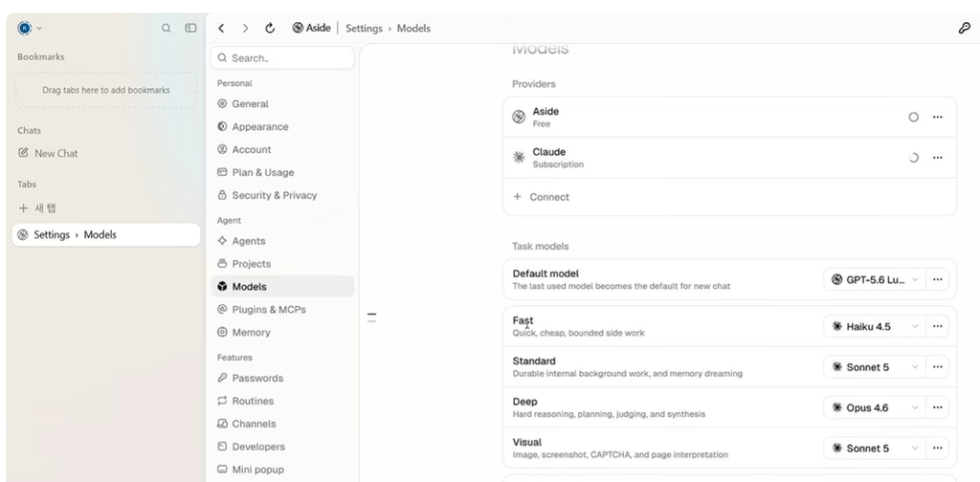This screenshot has height=482, width=980.
Task: Open the search magnifier icon in sidebar
Action: (x=167, y=28)
